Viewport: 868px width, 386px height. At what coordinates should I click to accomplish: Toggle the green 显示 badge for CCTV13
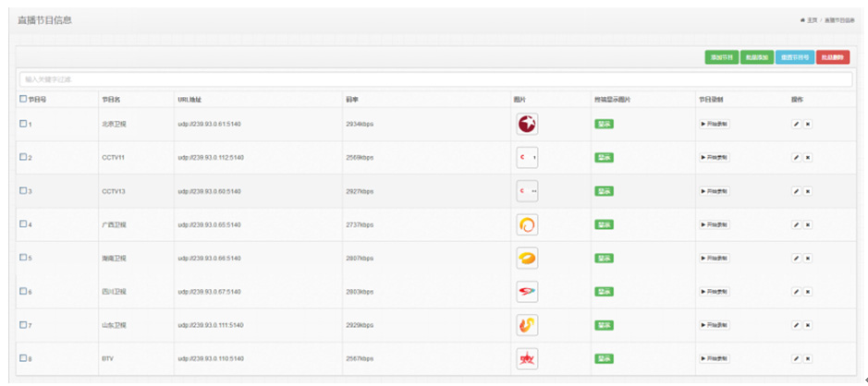[x=604, y=191]
